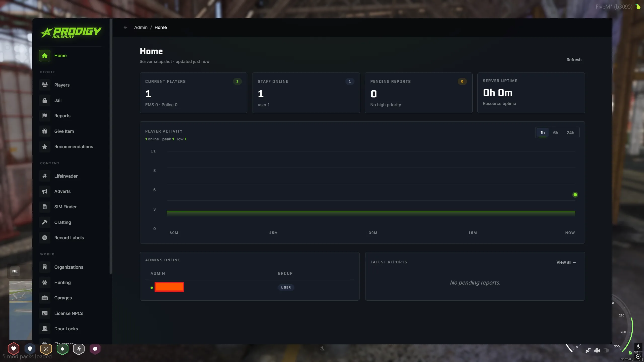
Task: Open the Crafting menu item
Action: (x=71, y=222)
